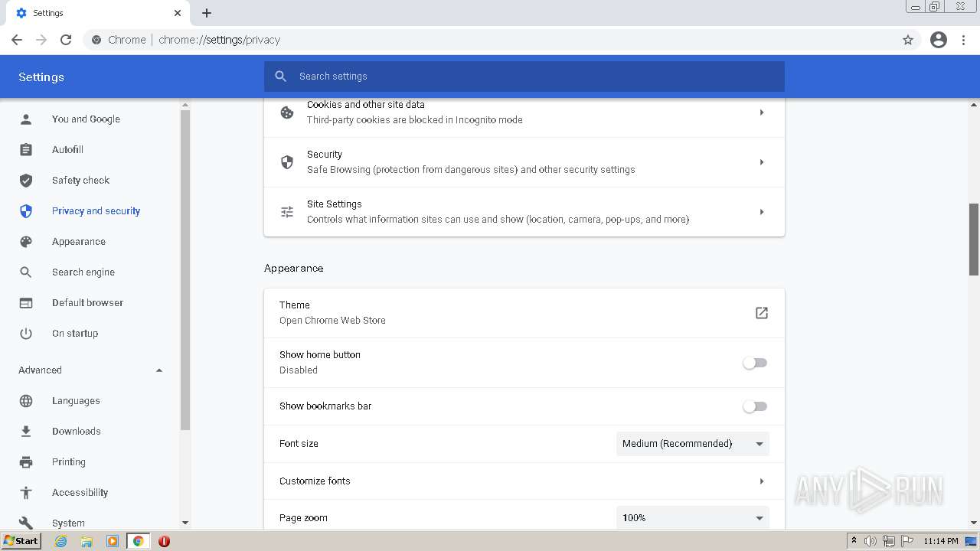Open Chrome Web Store via Theme external-link icon
Screen dimensions: 980x551
pyautogui.click(x=762, y=313)
